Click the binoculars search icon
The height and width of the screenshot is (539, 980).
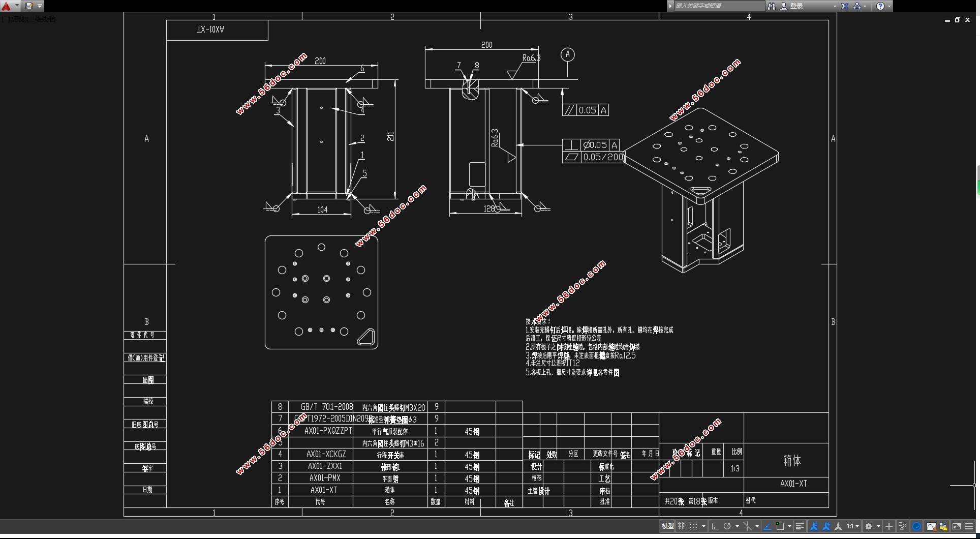[772, 6]
